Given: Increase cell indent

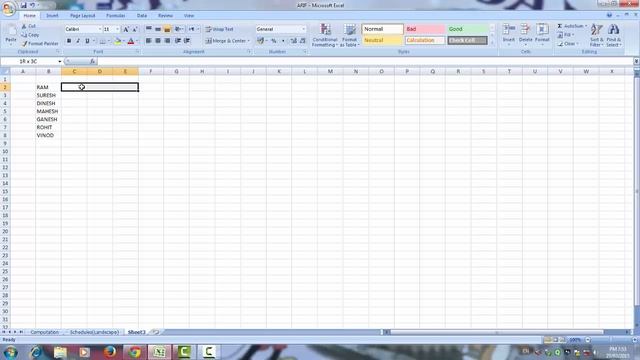Looking at the screenshot, I should click(187, 41).
